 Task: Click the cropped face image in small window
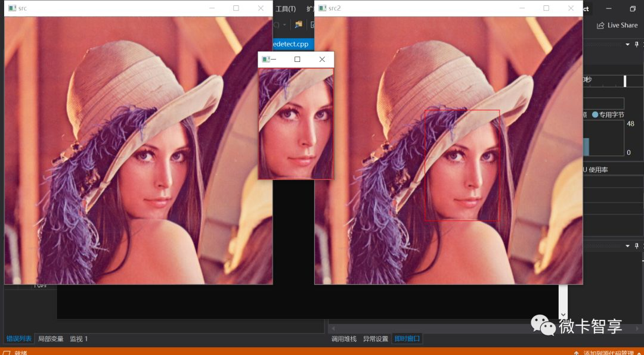[x=296, y=123]
